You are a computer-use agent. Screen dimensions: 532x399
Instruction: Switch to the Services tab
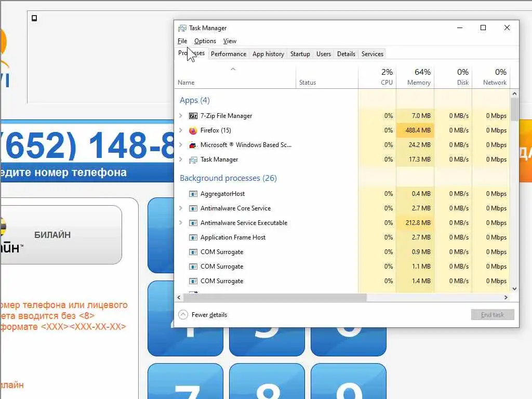point(372,54)
